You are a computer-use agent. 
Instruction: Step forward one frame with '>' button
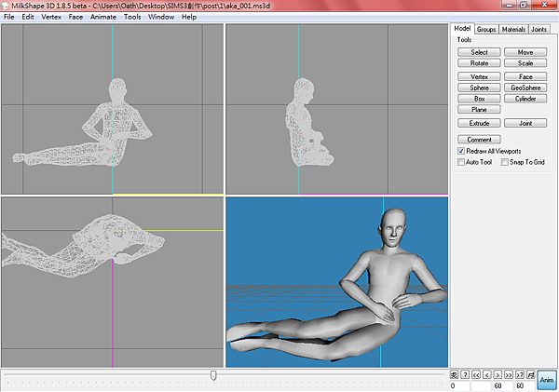pyautogui.click(x=497, y=374)
